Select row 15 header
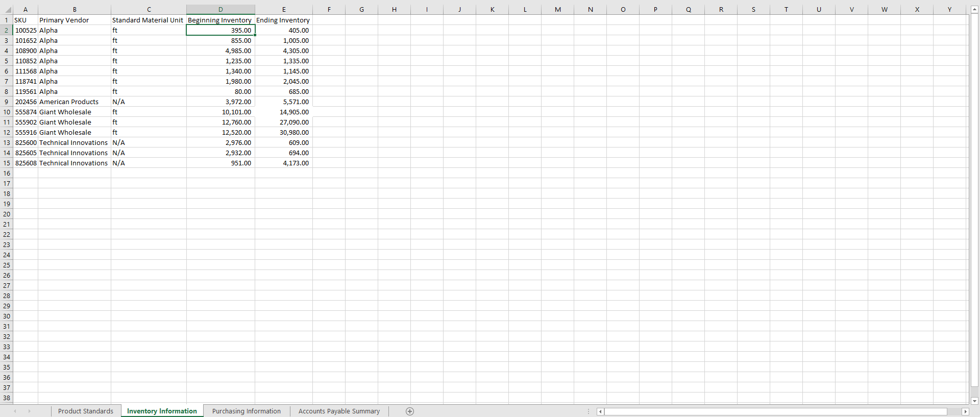This screenshot has height=417, width=980. 7,163
